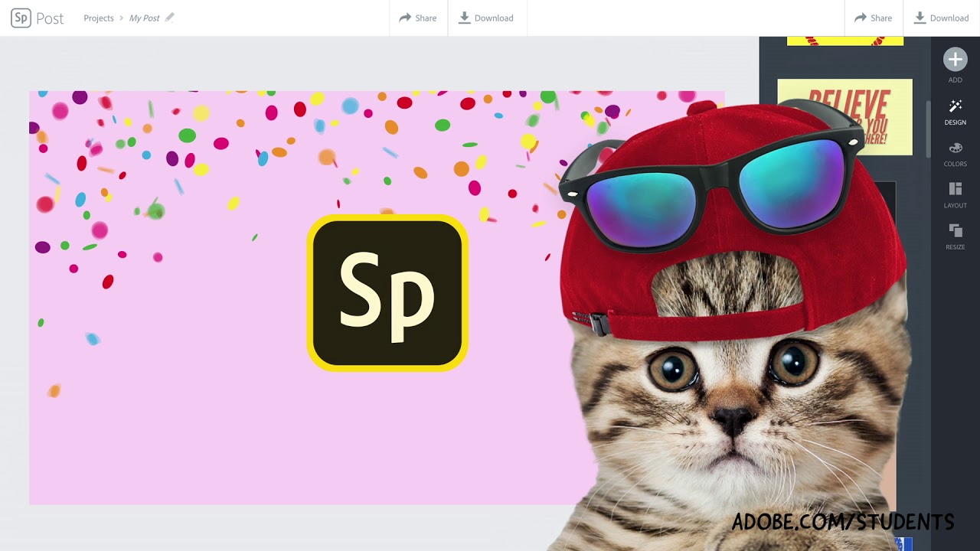Open the Design panel
Viewport: 980px width, 551px height.
click(955, 112)
